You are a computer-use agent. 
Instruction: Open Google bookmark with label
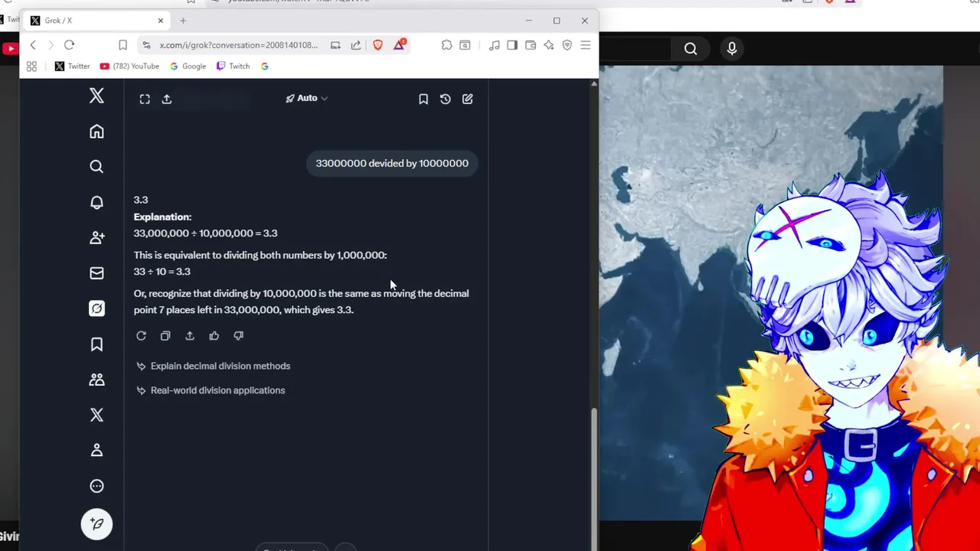tap(188, 67)
